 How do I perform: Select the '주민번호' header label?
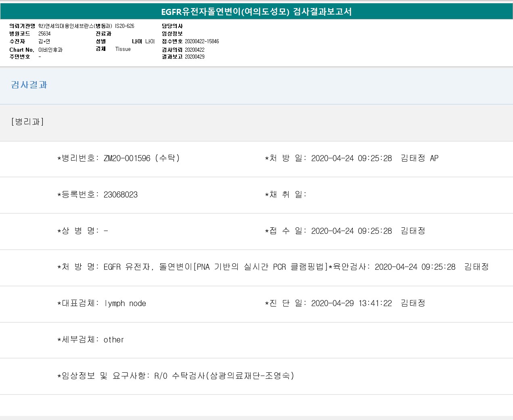click(20, 57)
